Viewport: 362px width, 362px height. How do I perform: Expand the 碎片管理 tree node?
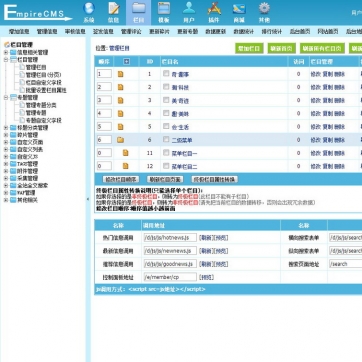pyautogui.click(x=6, y=135)
